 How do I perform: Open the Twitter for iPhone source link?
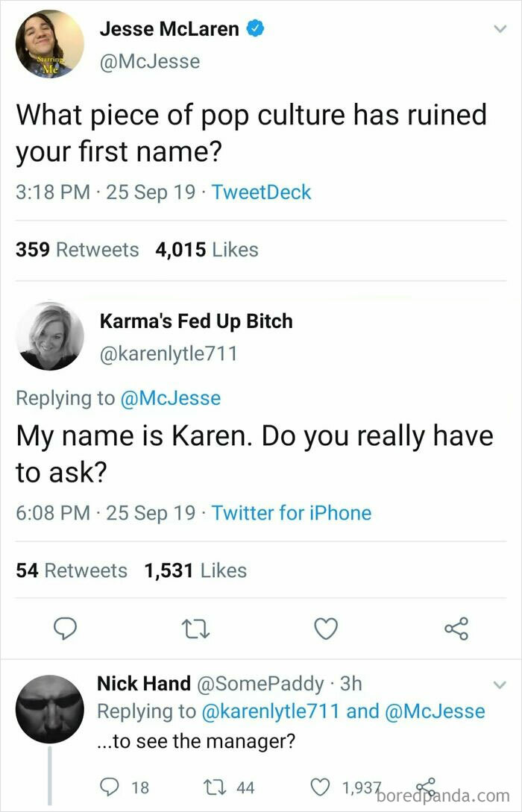pyautogui.click(x=292, y=513)
